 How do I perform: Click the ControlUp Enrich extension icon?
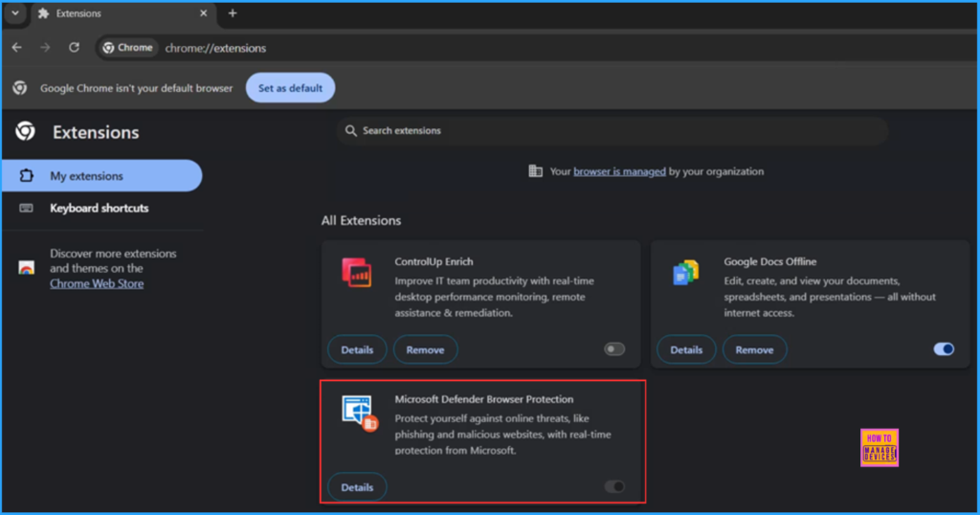(x=357, y=273)
